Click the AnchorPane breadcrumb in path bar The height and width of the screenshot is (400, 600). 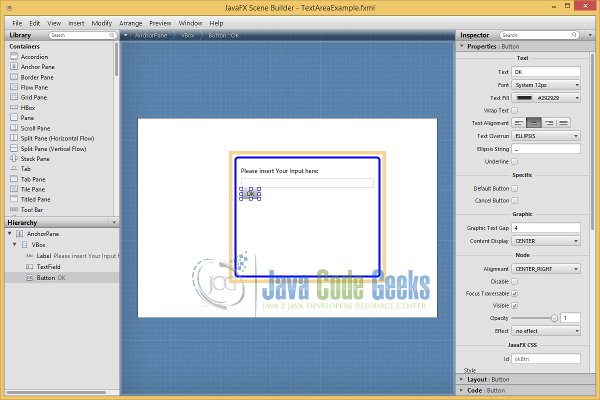(x=151, y=35)
